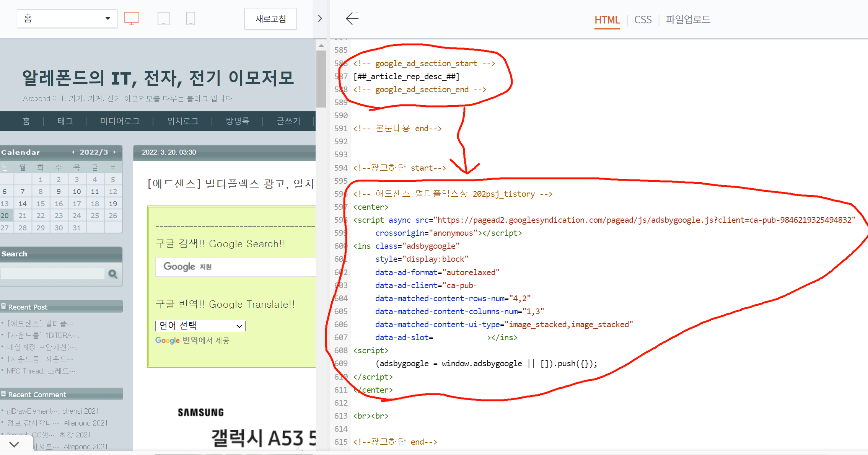The image size is (868, 455).
Task: Select the tablet preview icon
Action: tap(163, 18)
